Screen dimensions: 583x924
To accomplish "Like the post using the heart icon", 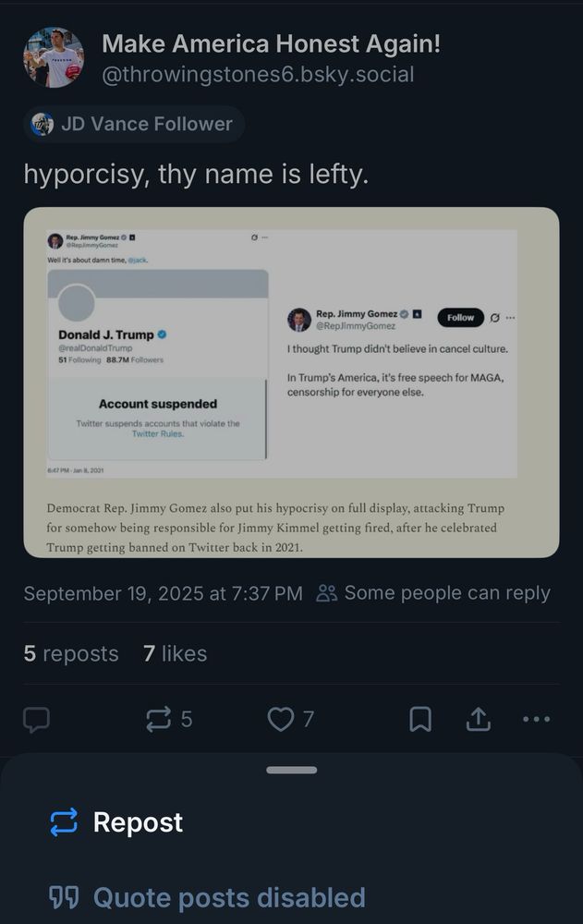I will (280, 719).
